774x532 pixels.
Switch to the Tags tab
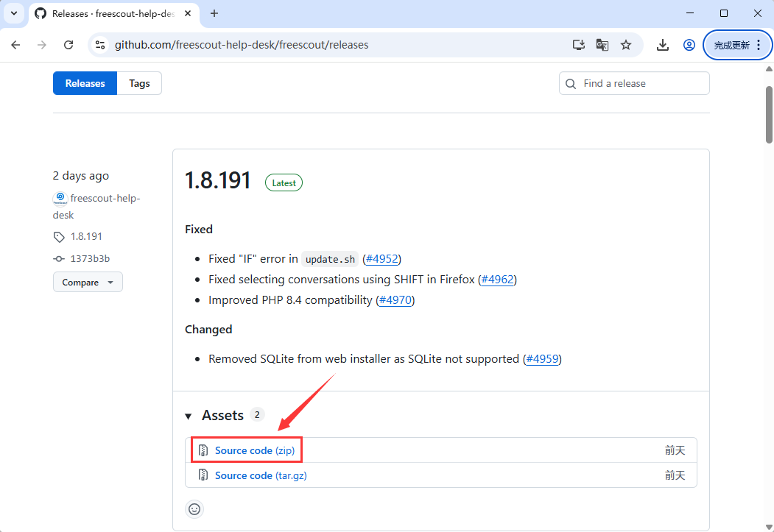coord(140,83)
